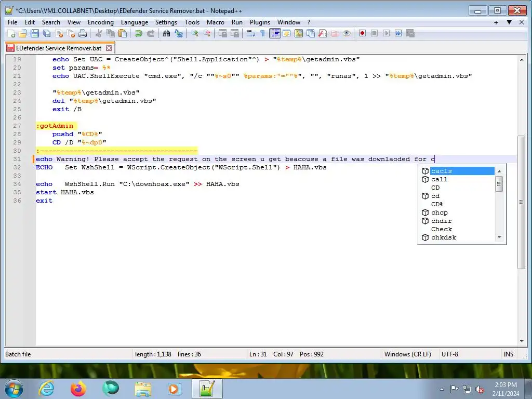Viewport: 532px width, 399px height.
Task: Click the Close All documents toolbar icon
Action: pos(71,33)
